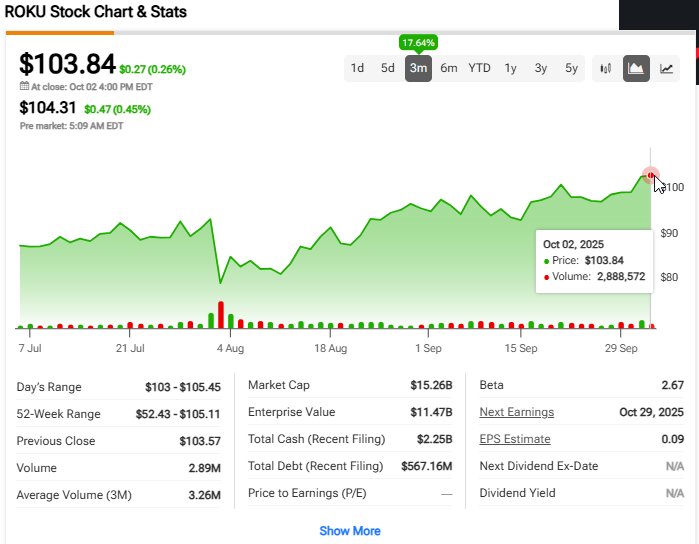The width and height of the screenshot is (699, 544).
Task: Show the 5y price history
Action: tap(571, 69)
